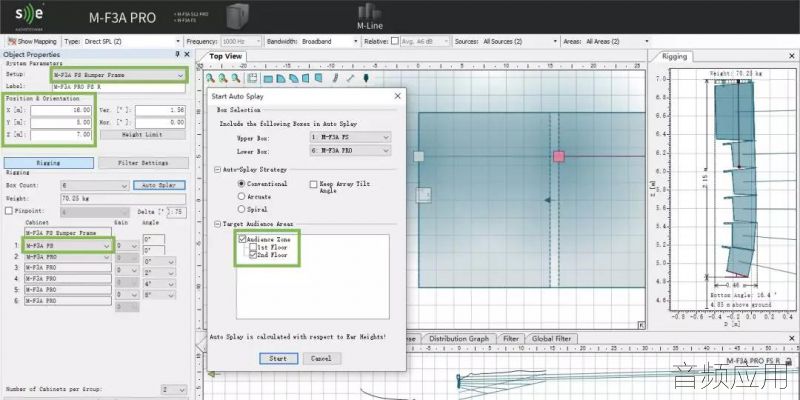Click the Height Limit button
Image resolution: width=800 pixels, height=400 pixels.
[143, 135]
